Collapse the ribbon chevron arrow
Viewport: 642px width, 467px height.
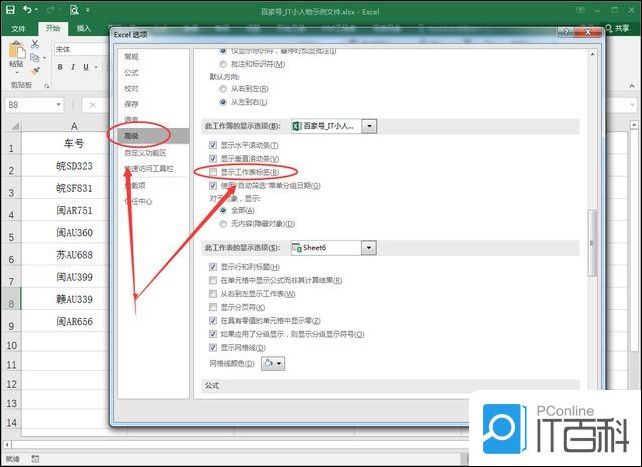pos(632,86)
